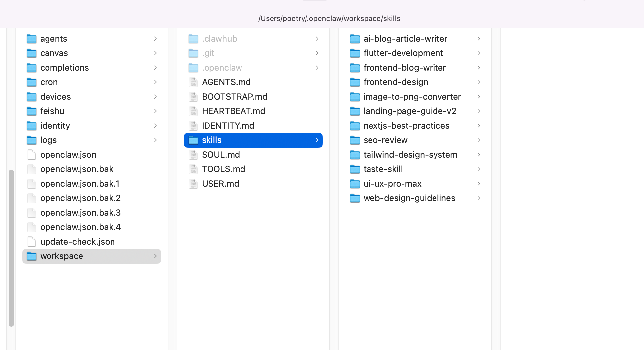Click the seo-review folder icon

tap(355, 140)
